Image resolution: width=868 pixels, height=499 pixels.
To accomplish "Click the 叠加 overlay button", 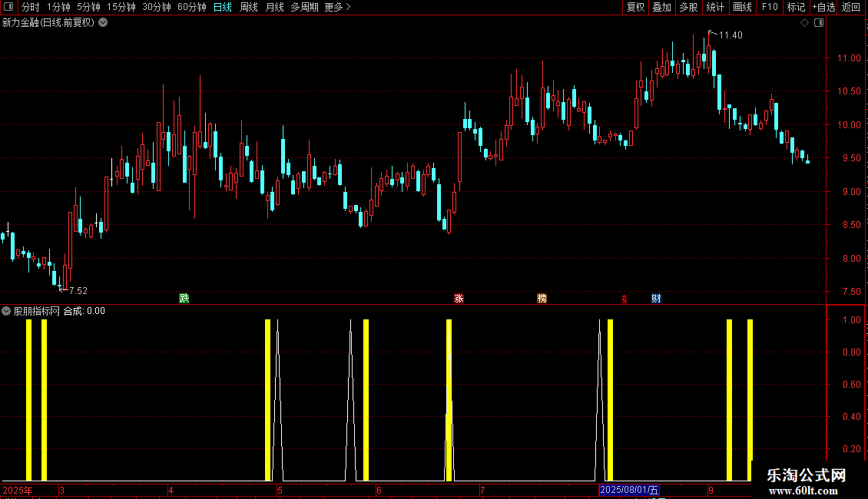I will click(661, 7).
